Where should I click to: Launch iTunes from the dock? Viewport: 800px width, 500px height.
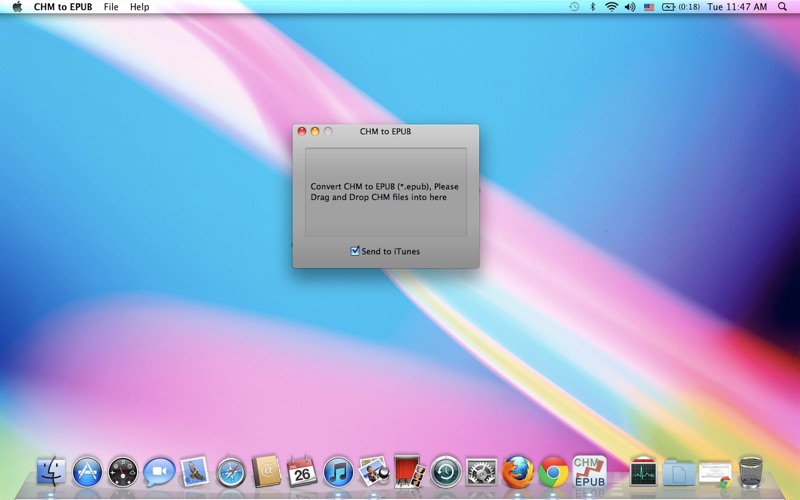click(x=338, y=472)
